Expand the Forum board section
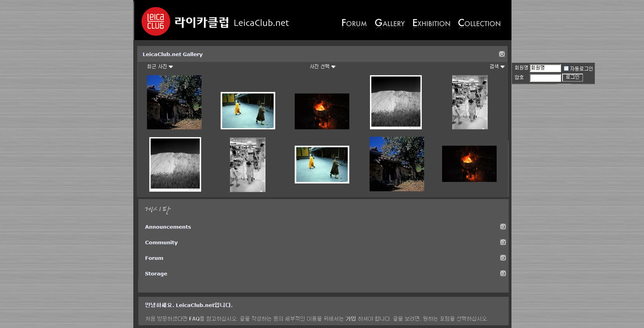Screen dimensions: 644x328 coord(503,258)
